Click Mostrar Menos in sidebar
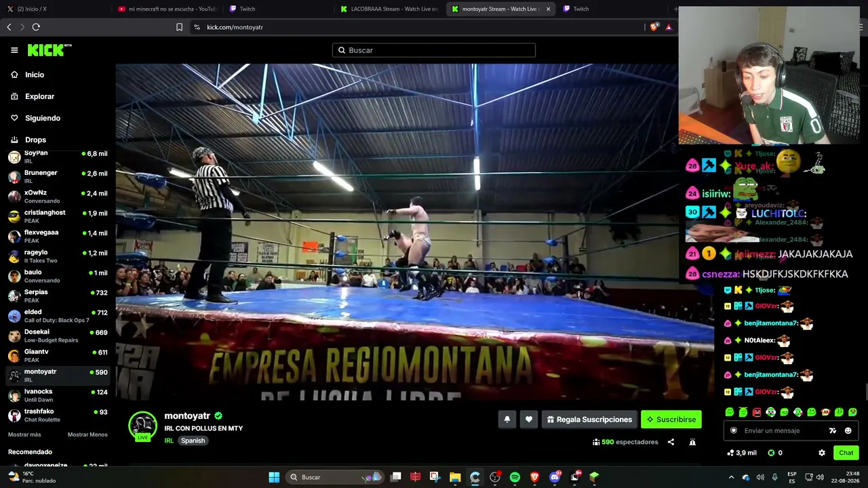Viewport: 868px width, 488px height. point(87,434)
